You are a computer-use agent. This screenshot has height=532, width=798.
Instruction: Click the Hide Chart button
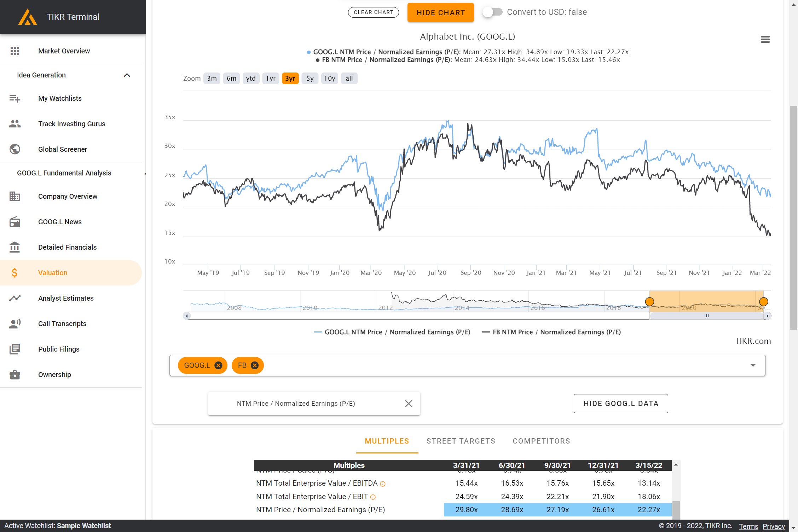[441, 12]
